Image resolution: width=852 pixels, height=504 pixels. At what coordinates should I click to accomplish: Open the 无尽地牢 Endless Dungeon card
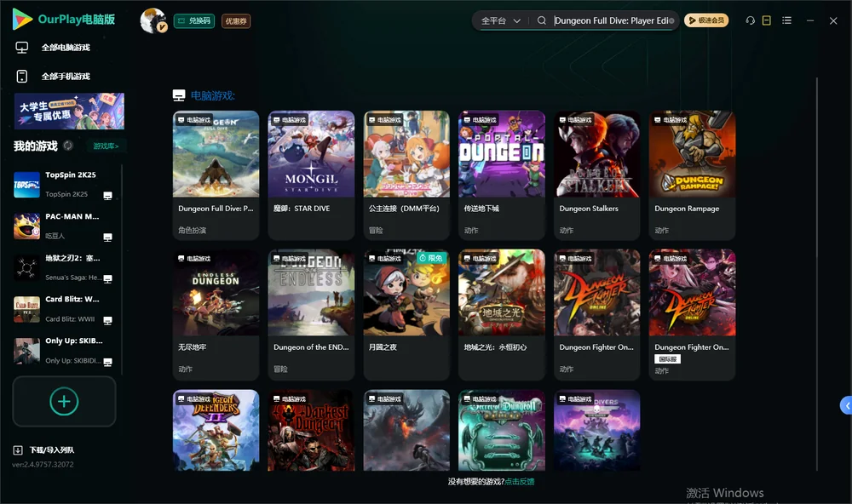216,314
